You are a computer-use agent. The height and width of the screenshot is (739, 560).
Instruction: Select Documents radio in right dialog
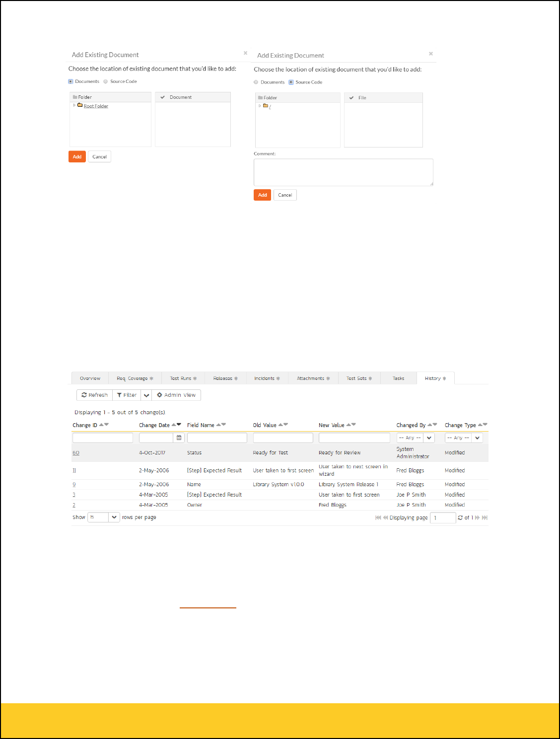pos(256,82)
